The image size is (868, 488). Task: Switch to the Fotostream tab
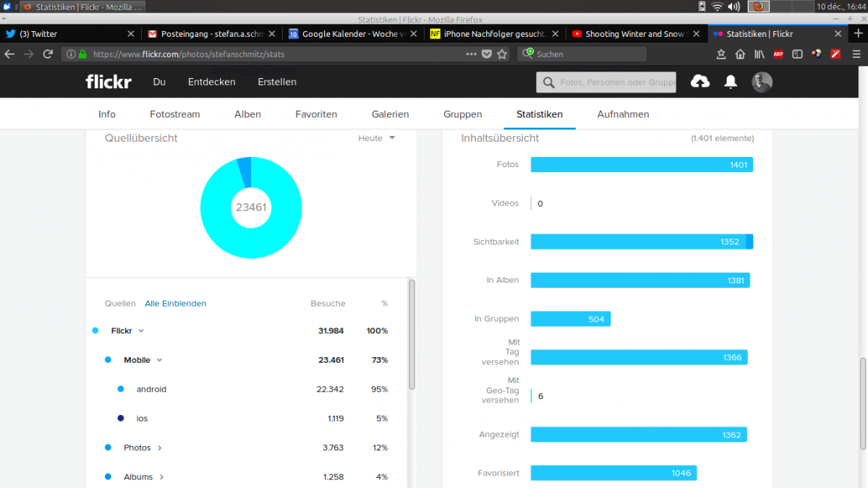[175, 114]
